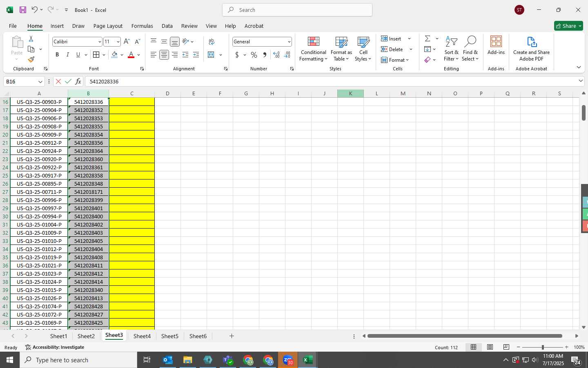Click the Find & Select button
The image size is (588, 368).
tap(470, 49)
